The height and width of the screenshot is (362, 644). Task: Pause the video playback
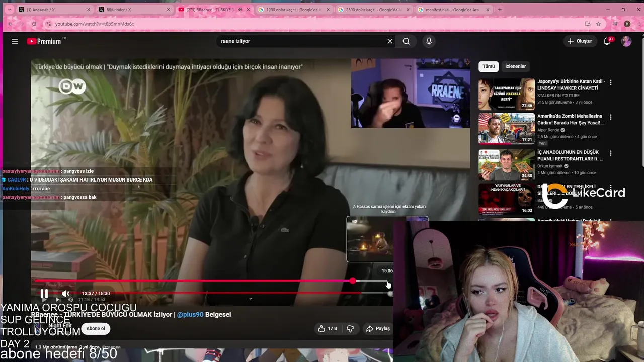44,294
